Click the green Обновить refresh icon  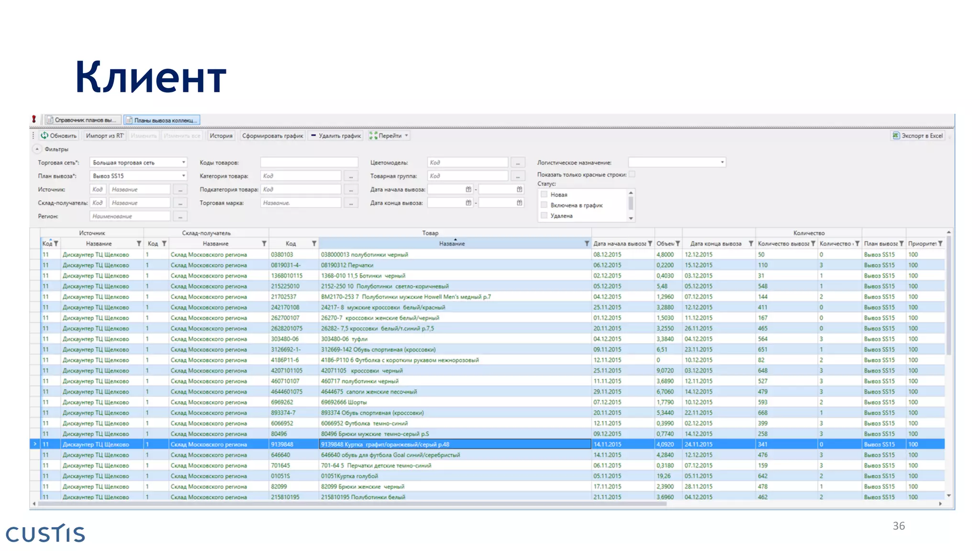(45, 136)
